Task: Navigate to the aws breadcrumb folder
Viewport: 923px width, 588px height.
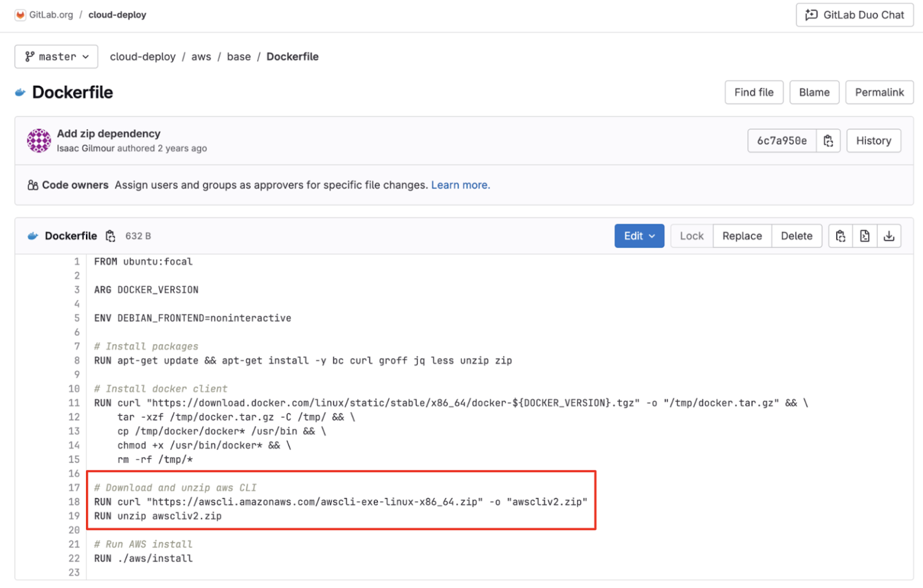Action: click(x=201, y=56)
